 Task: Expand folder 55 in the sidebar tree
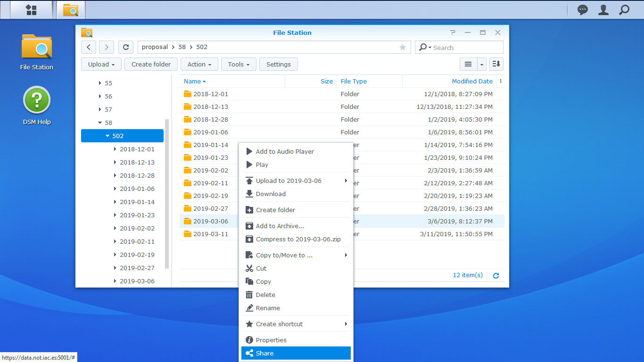point(100,83)
